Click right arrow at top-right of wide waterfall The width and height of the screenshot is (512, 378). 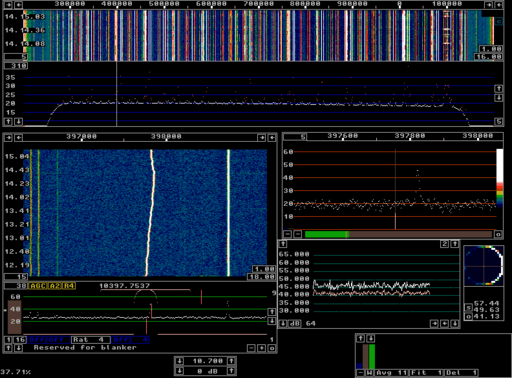point(489,5)
